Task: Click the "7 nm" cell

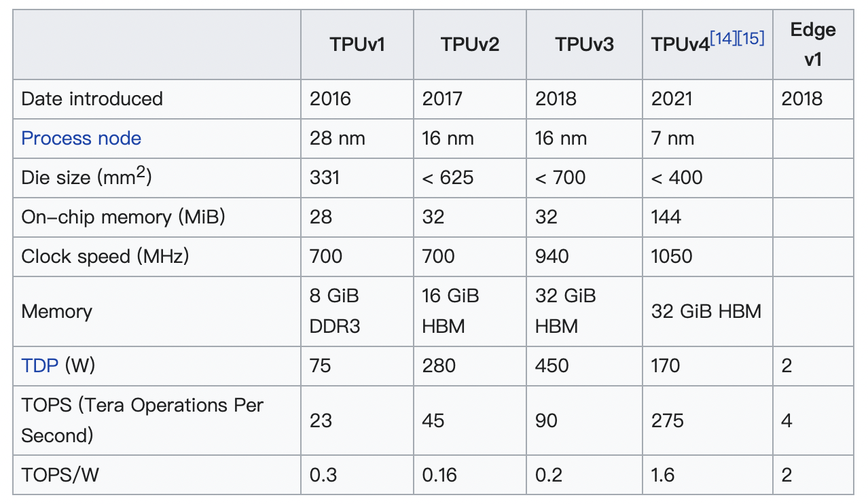Action: click(x=672, y=139)
